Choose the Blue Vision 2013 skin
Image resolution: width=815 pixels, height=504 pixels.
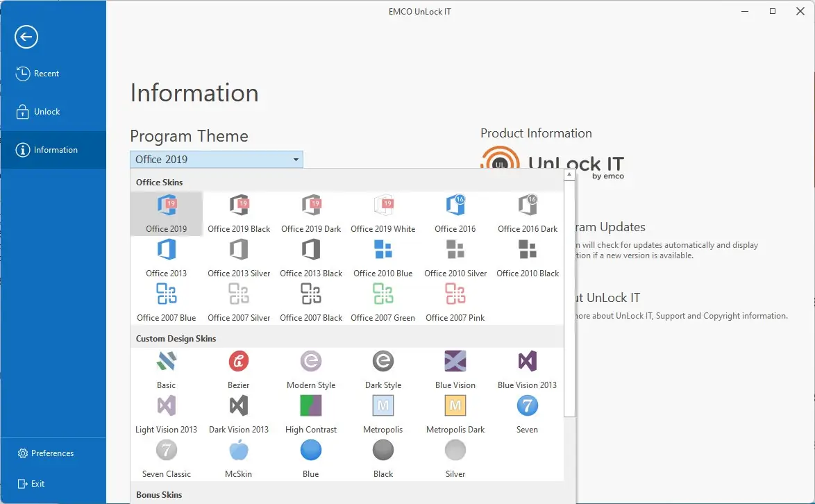[528, 362]
